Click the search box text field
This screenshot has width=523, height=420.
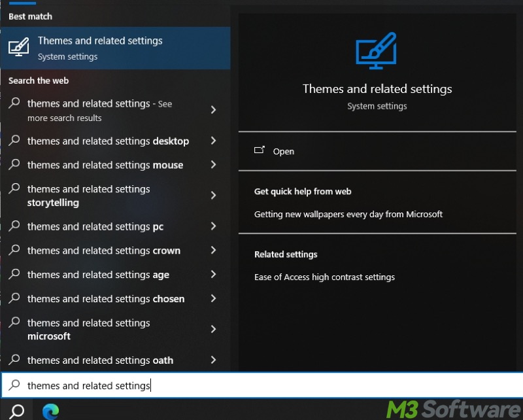tap(262, 385)
